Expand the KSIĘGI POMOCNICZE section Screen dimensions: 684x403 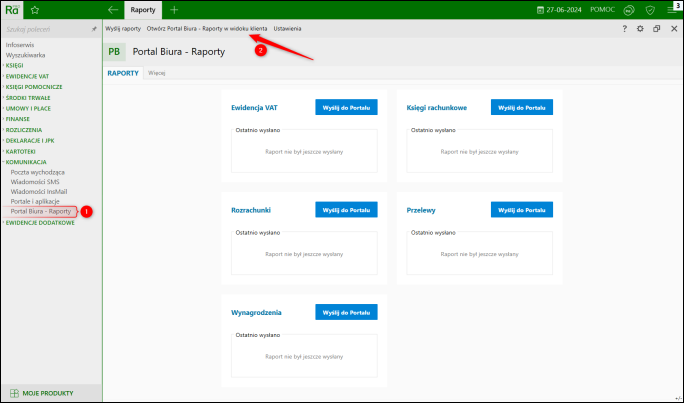[34, 87]
